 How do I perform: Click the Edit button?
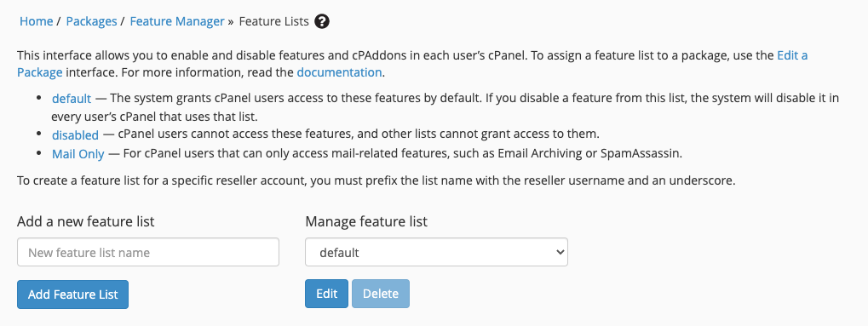pos(326,294)
